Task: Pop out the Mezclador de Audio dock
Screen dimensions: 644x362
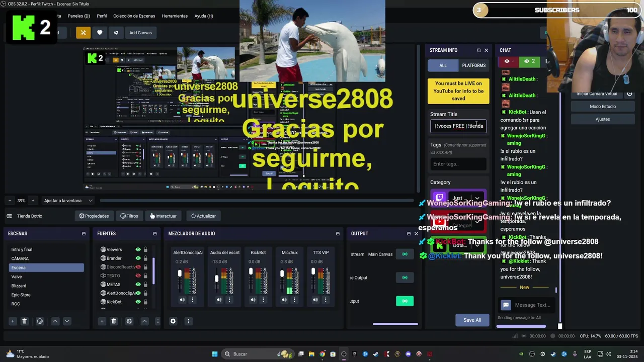Action: coord(337,234)
